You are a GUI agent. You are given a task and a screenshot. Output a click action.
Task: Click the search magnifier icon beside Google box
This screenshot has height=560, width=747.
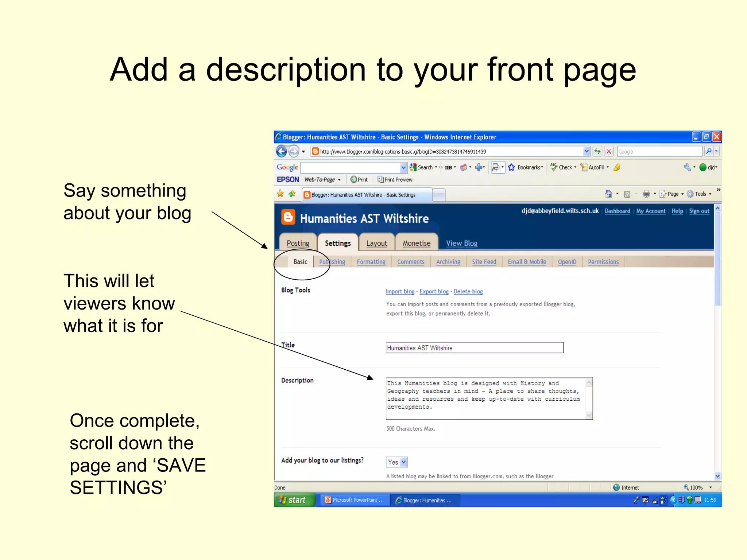click(709, 151)
